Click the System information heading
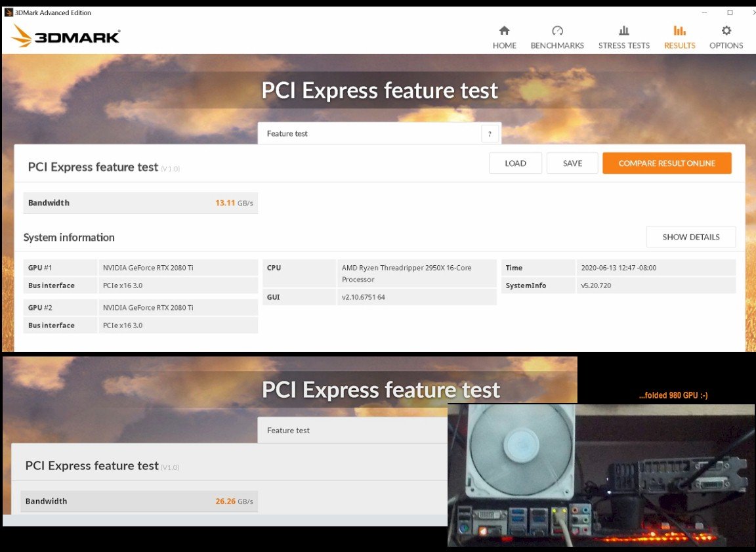Screen dimensions: 756x552 point(69,237)
